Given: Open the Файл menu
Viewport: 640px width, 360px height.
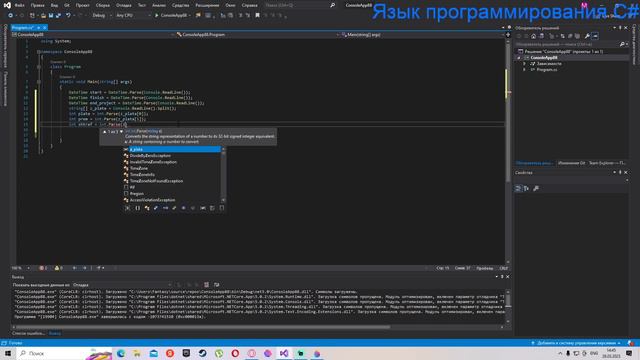Looking at the screenshot, I should pyautogui.click(x=19, y=5).
